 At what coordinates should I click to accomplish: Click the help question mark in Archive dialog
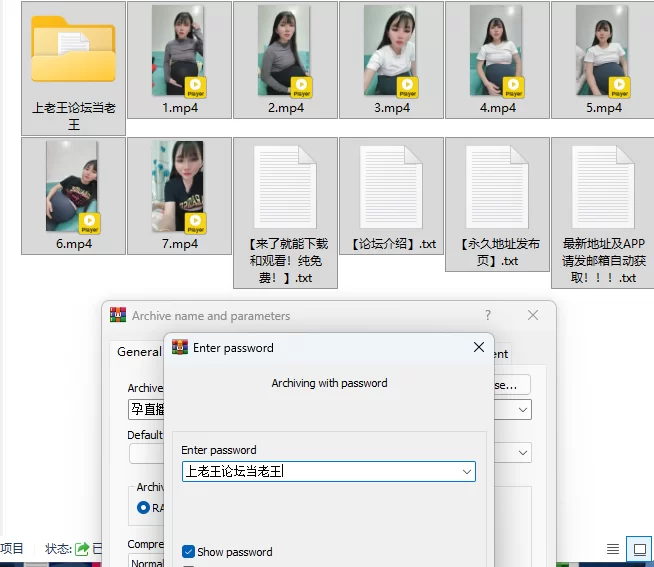(x=488, y=316)
